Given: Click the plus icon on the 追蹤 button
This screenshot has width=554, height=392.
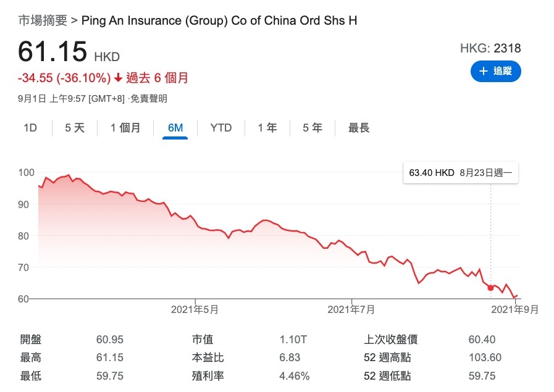Looking at the screenshot, I should coord(484,71).
